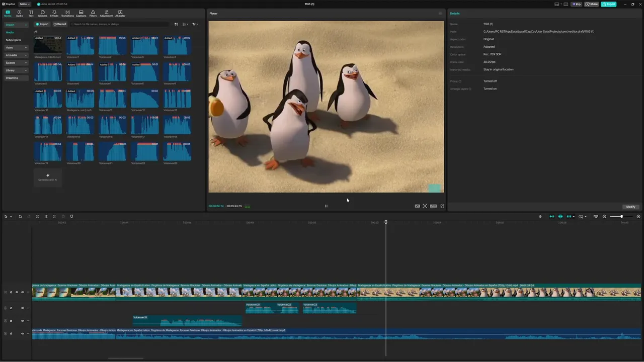The image size is (644, 362).
Task: Open the Audio tab in the top toolbar
Action: pyautogui.click(x=19, y=13)
